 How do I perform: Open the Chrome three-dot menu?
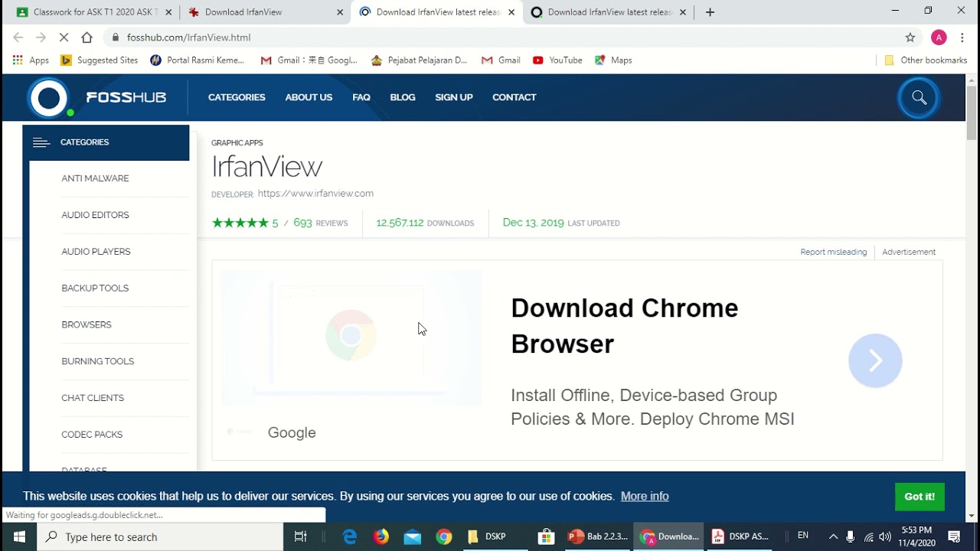coord(962,37)
